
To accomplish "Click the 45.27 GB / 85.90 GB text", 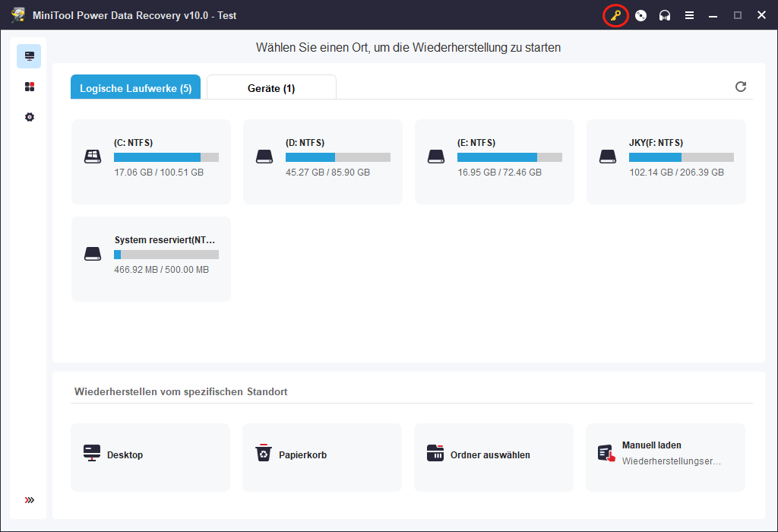I will click(x=328, y=173).
